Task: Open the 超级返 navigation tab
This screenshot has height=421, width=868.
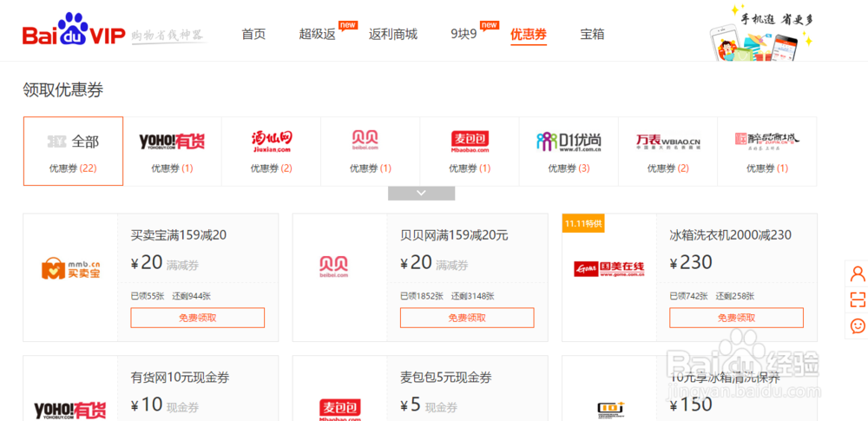Action: 317,35
